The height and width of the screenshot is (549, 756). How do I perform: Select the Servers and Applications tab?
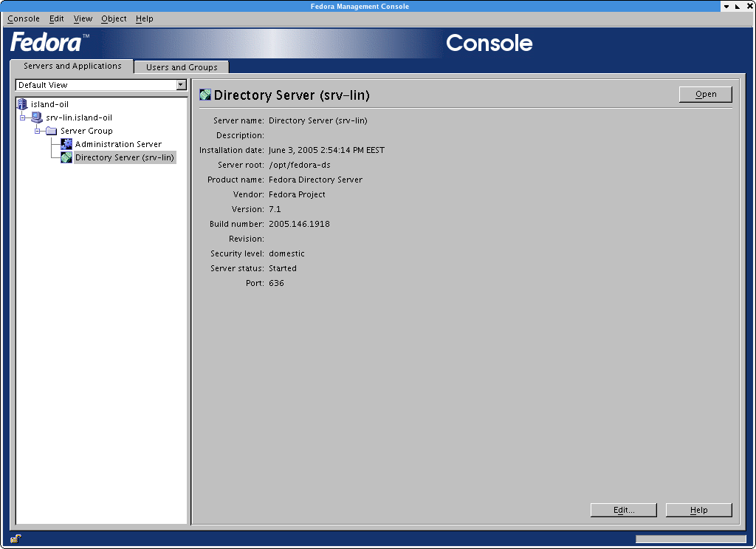(72, 66)
